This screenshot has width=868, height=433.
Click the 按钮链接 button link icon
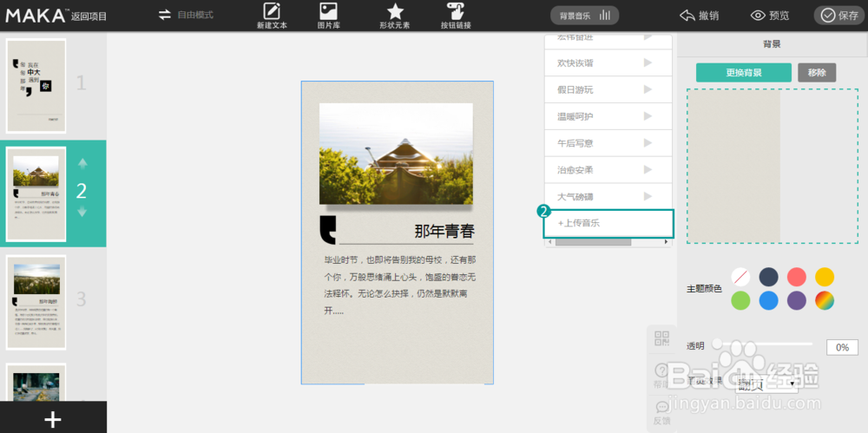(456, 16)
